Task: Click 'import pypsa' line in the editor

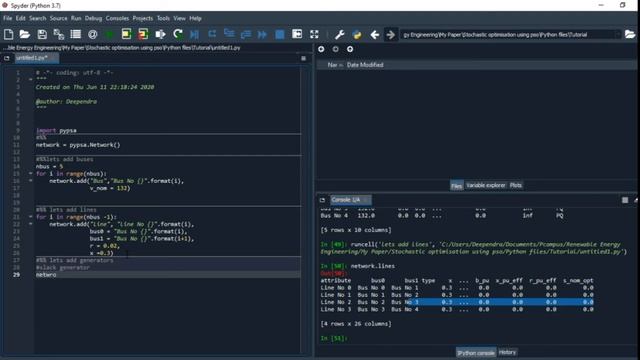Action: [x=56, y=131]
